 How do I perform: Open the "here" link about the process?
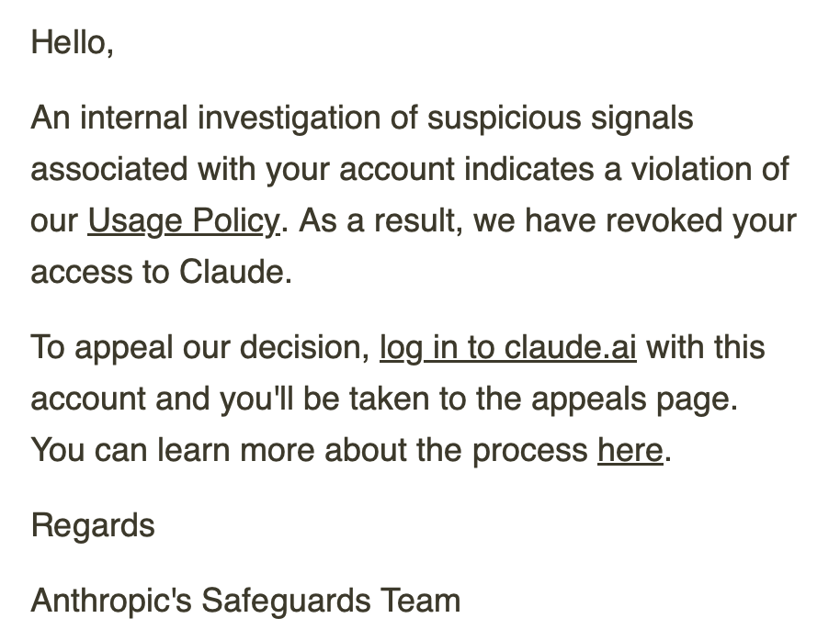click(x=630, y=449)
